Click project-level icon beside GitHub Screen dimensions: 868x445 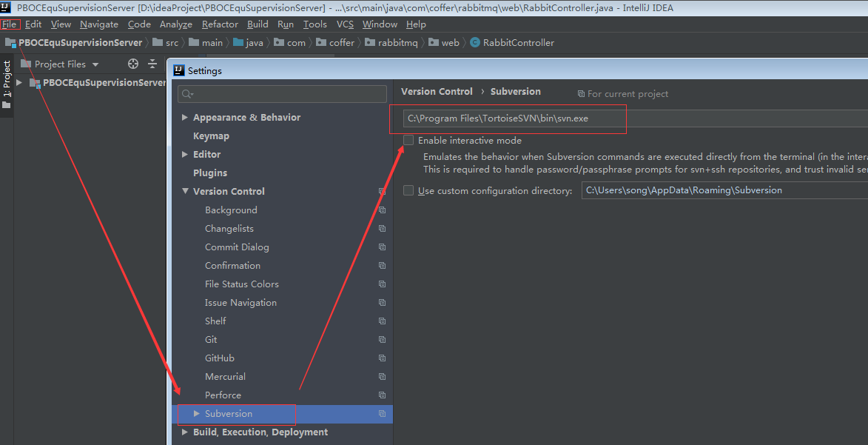[x=382, y=358]
